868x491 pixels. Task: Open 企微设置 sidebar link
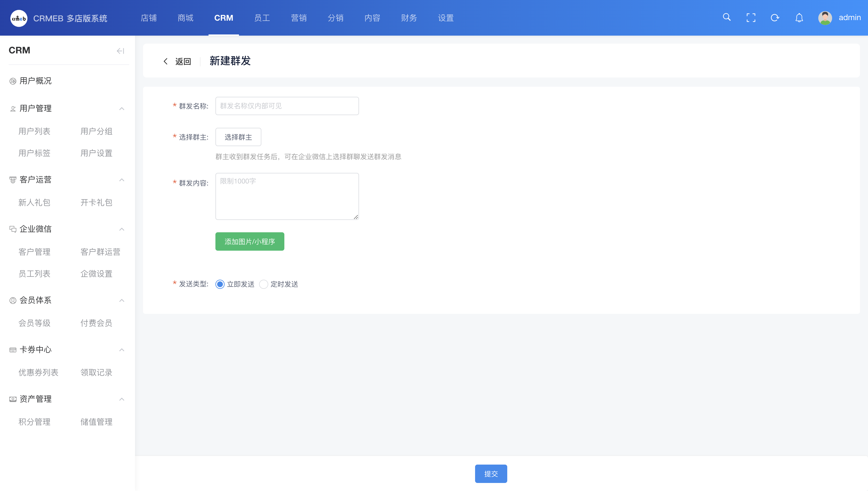coord(97,274)
